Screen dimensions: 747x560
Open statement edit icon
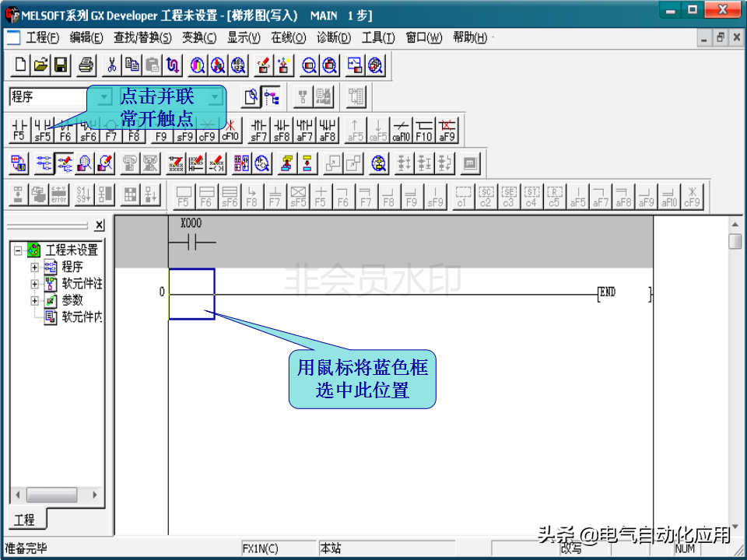pyautogui.click(x=196, y=163)
